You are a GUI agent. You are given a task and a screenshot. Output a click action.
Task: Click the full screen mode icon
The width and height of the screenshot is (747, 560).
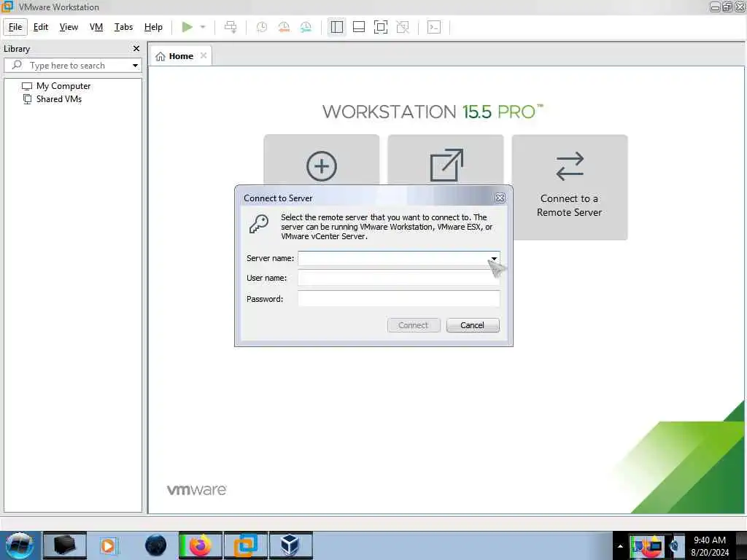381,27
